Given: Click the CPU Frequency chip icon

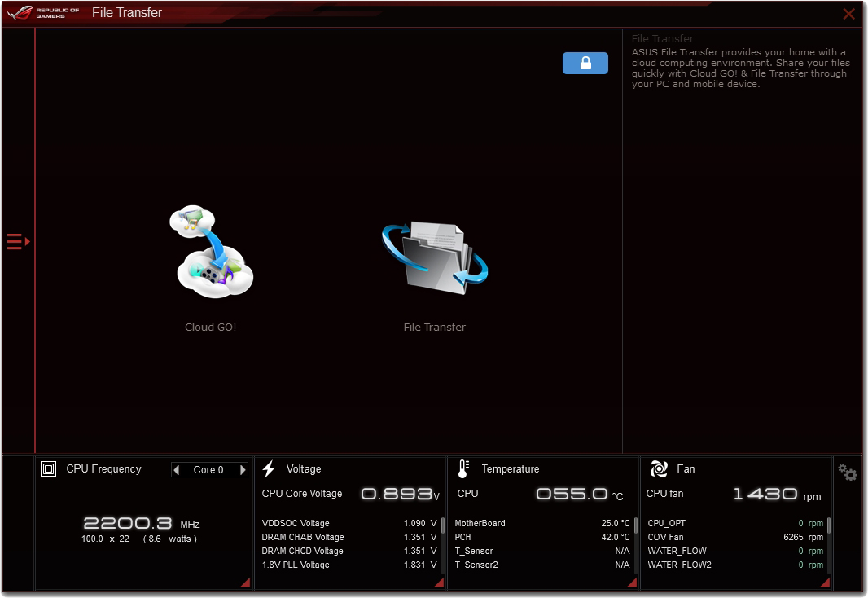Looking at the screenshot, I should point(49,469).
